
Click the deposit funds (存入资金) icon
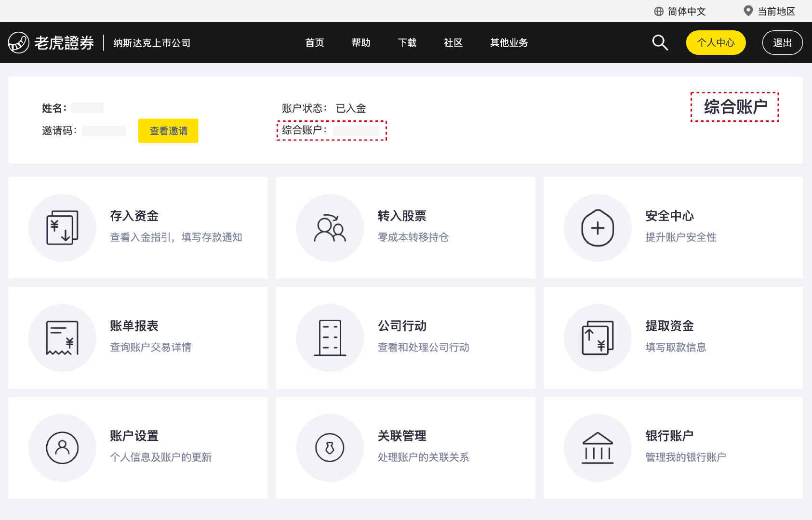tap(62, 228)
